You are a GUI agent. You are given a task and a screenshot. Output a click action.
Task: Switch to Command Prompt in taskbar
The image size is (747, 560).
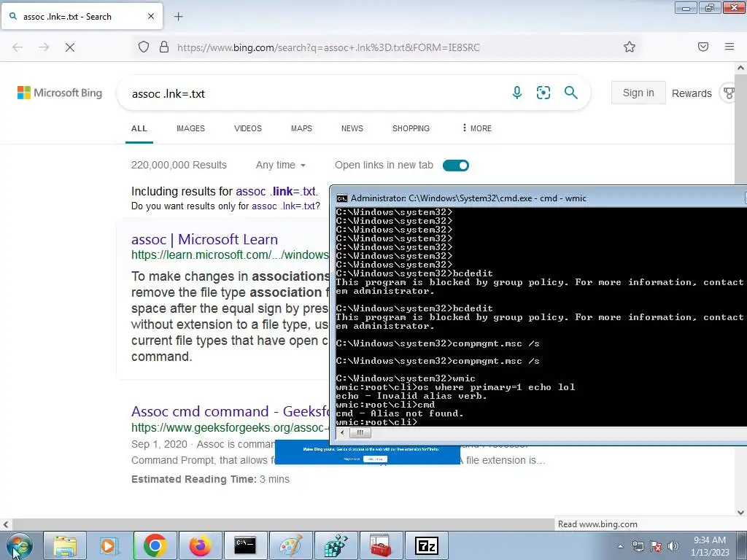pos(245,545)
